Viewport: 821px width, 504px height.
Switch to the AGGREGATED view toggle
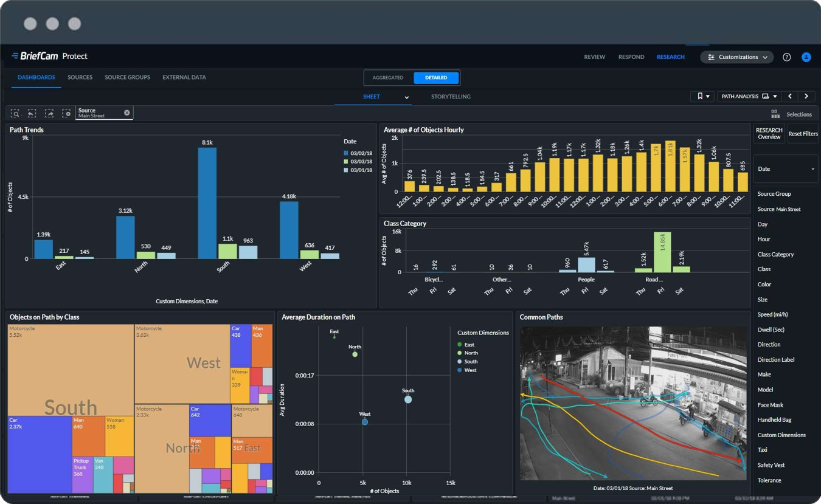tap(387, 77)
